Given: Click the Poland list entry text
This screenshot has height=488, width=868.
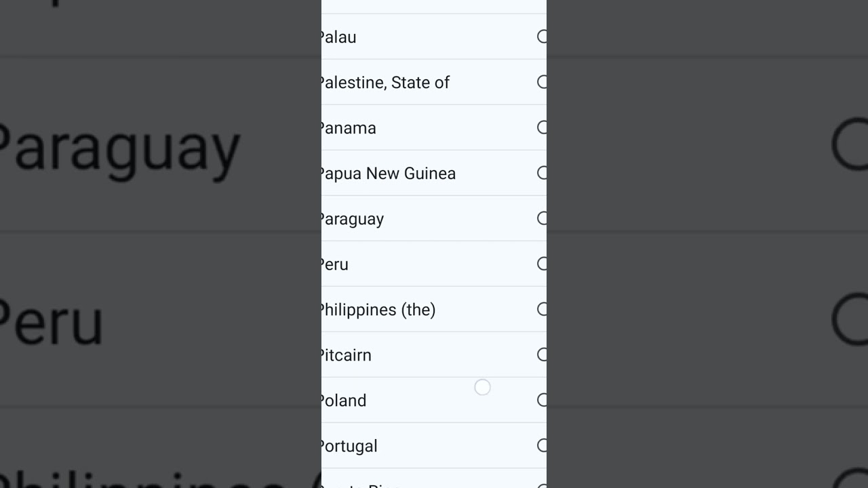Looking at the screenshot, I should point(344,401).
